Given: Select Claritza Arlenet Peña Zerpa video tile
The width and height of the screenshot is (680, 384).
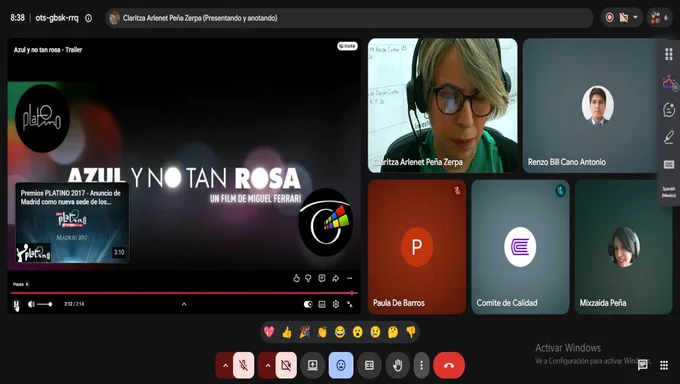Looking at the screenshot, I should pos(442,105).
